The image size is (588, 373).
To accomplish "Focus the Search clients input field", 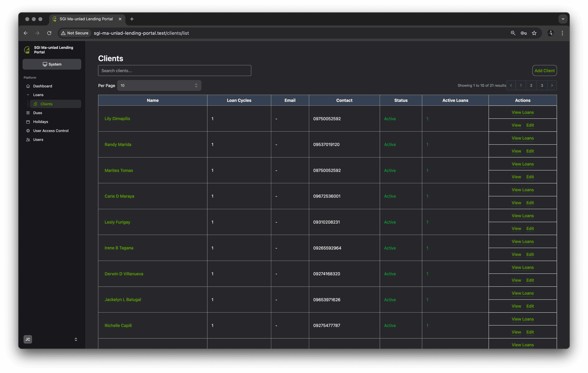I will [175, 71].
